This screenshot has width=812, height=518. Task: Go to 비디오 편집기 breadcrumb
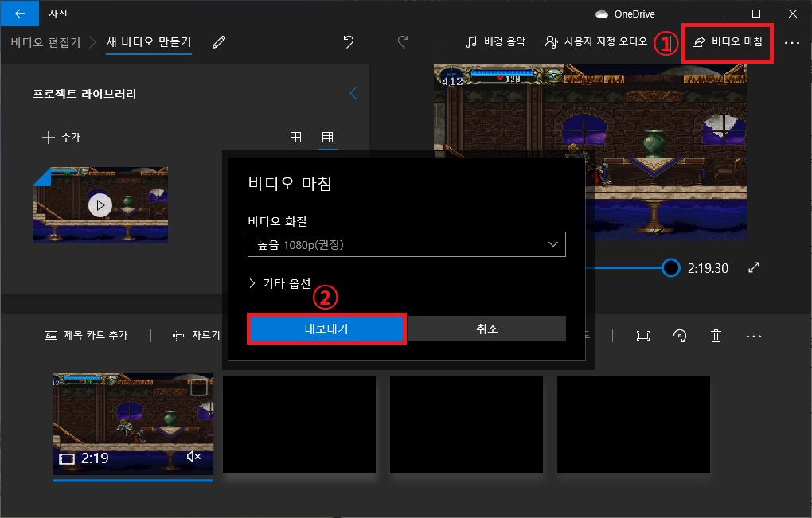[x=45, y=42]
